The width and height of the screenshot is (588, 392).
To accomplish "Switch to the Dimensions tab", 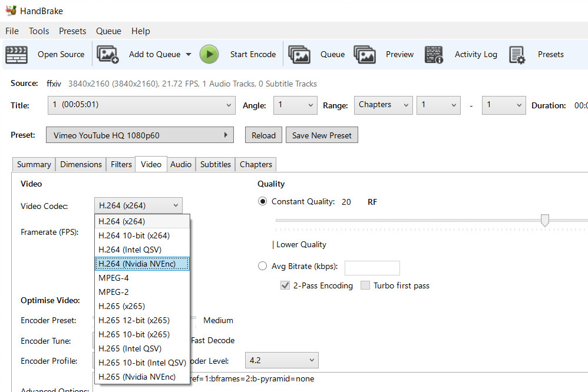I will point(81,165).
